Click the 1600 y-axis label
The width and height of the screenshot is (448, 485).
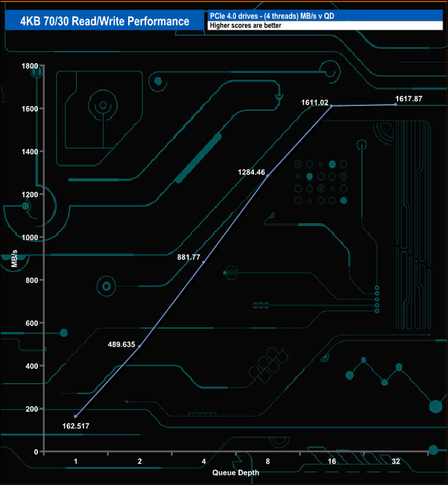[30, 109]
